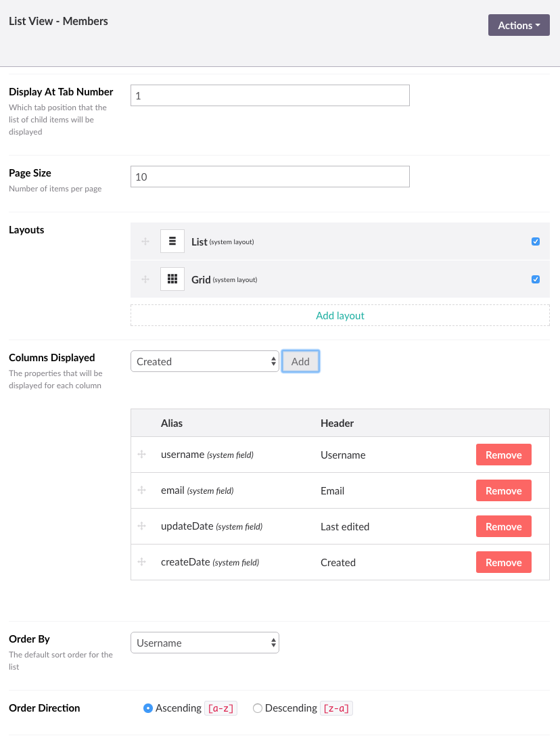560x740 pixels.
Task: Click the updateDate row drag handle
Action: point(142,526)
